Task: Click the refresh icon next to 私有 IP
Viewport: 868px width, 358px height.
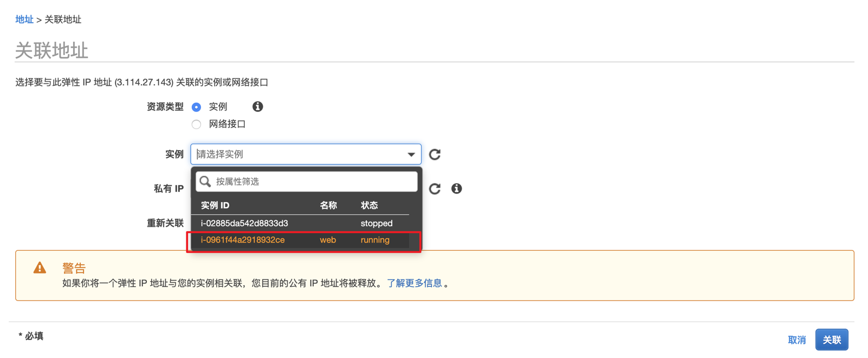Action: pos(435,189)
